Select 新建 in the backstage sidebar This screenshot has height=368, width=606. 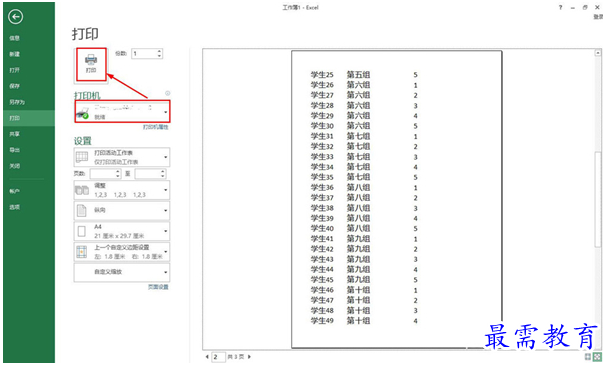[x=14, y=54]
